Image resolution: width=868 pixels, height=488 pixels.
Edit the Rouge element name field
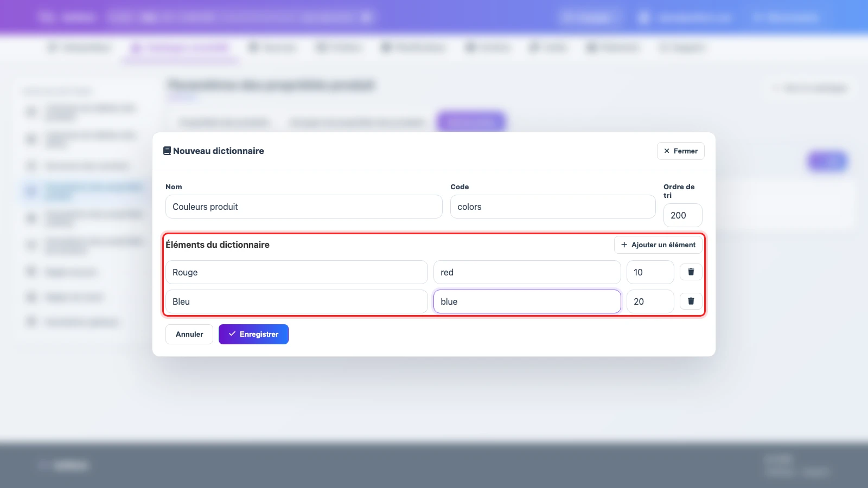[x=297, y=272]
